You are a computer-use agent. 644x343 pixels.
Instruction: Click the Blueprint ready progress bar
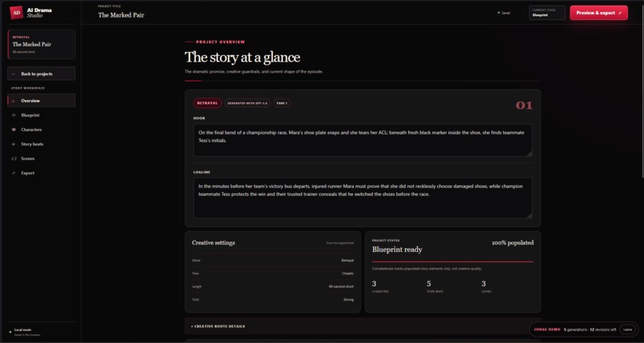pyautogui.click(x=452, y=261)
